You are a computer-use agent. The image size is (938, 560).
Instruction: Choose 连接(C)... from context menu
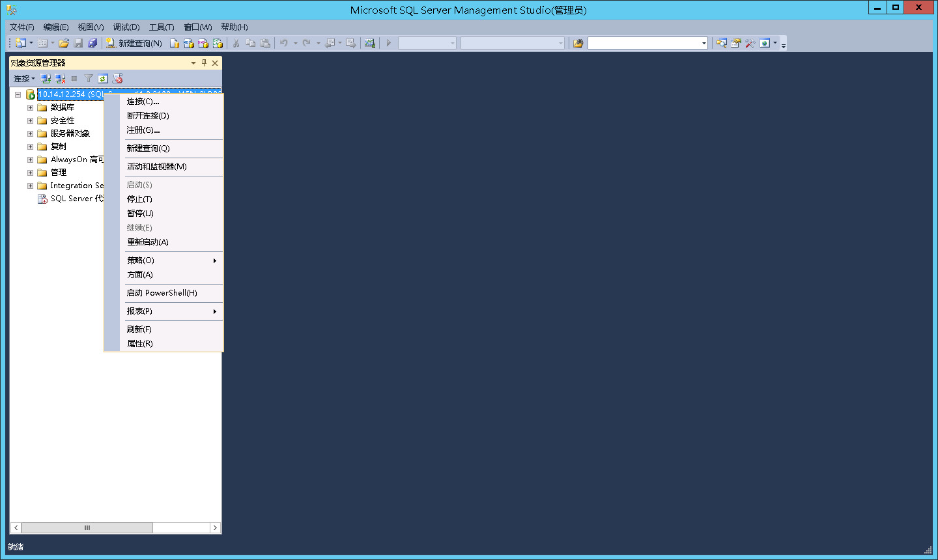[x=163, y=102]
